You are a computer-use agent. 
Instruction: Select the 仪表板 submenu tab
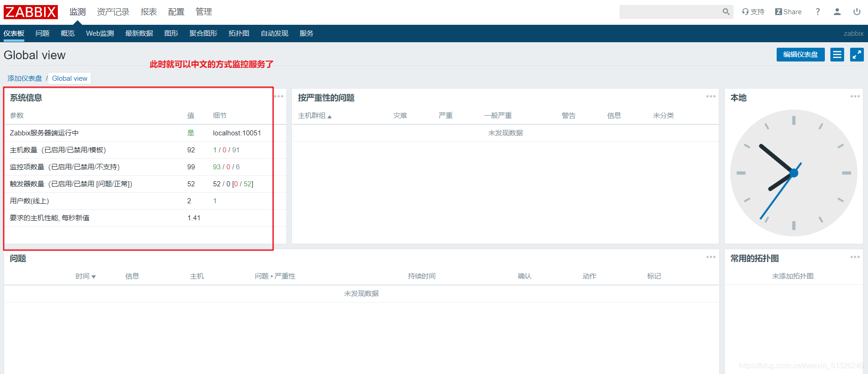coord(14,33)
